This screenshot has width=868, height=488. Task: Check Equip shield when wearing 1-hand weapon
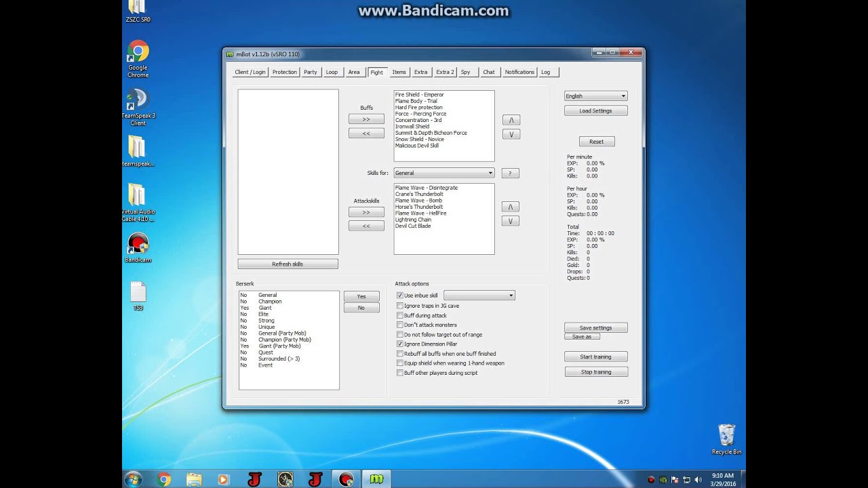[400, 363]
